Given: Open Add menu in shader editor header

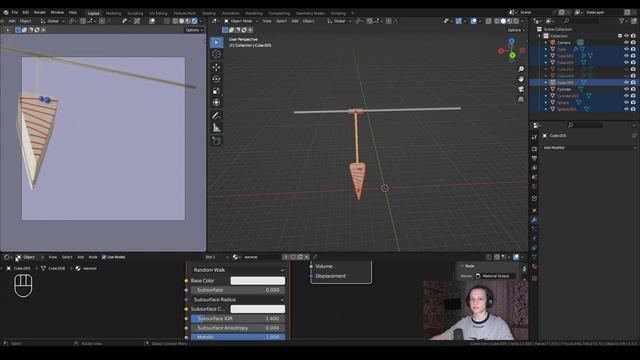Looking at the screenshot, I should (80, 257).
